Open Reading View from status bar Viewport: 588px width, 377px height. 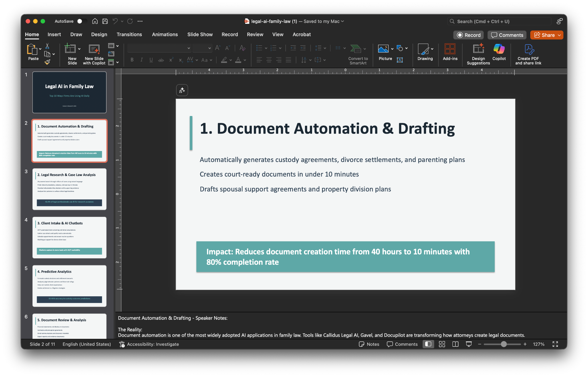tap(455, 344)
